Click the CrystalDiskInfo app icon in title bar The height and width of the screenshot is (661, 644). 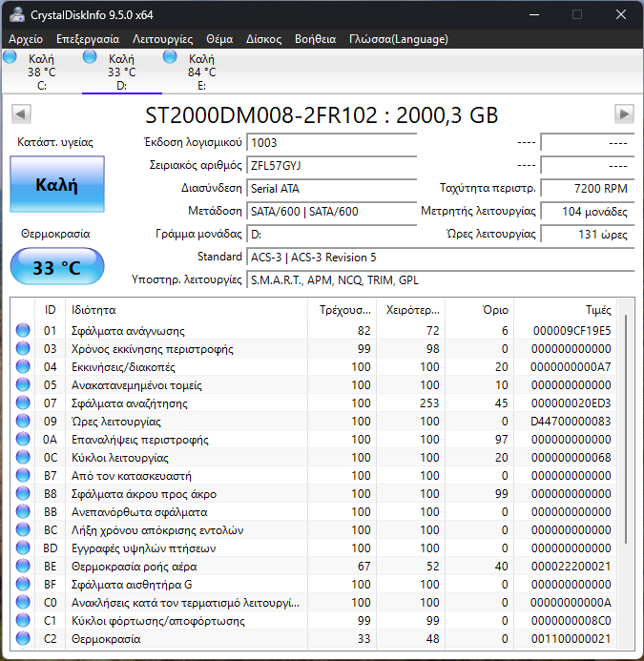[17, 14]
